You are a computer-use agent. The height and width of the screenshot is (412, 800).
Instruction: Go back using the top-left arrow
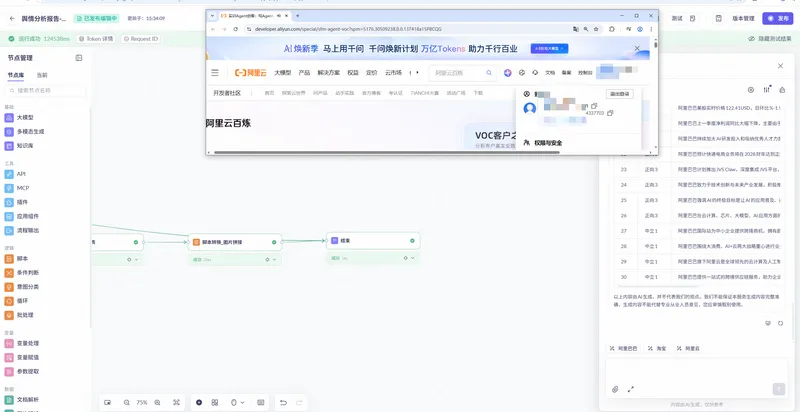[x=12, y=18]
